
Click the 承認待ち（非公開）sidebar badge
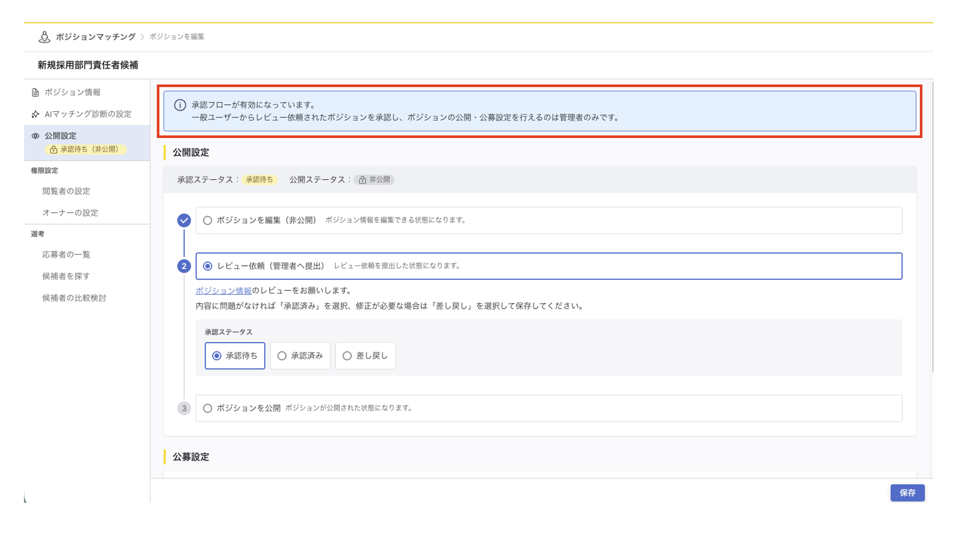(85, 149)
